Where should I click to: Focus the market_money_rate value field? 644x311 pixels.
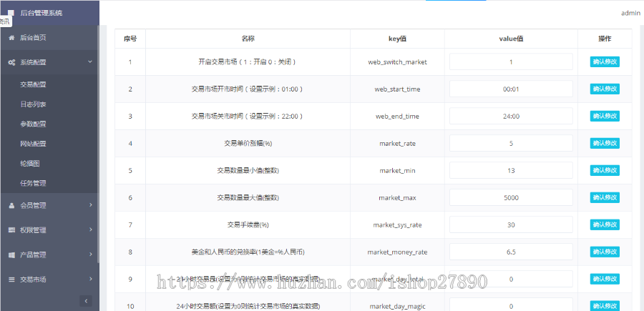point(511,252)
